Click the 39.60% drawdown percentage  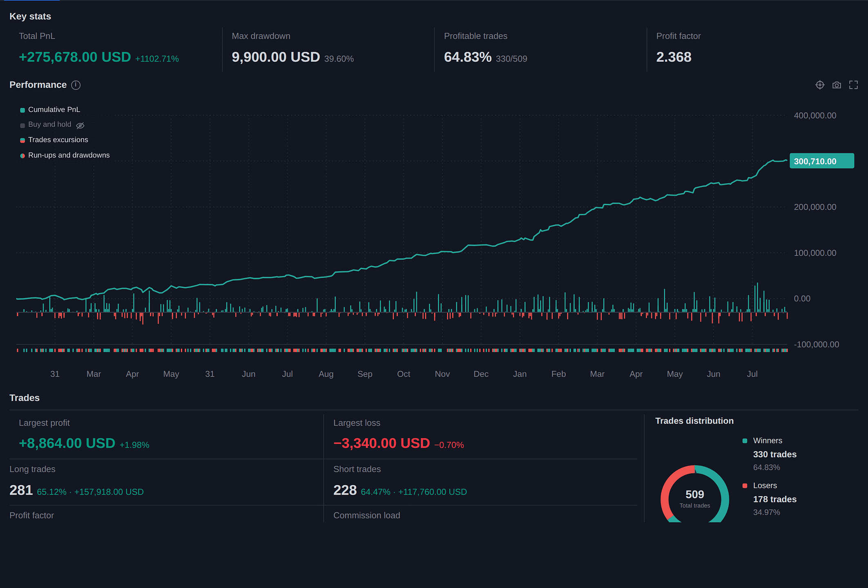pos(339,59)
